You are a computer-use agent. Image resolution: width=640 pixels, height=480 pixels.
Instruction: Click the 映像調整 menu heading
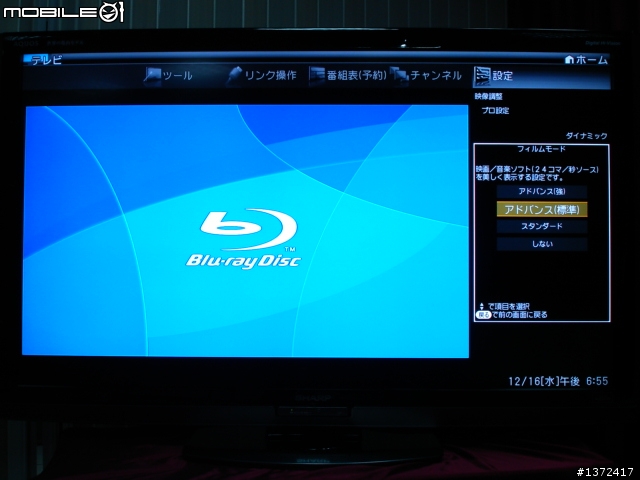coord(489,97)
